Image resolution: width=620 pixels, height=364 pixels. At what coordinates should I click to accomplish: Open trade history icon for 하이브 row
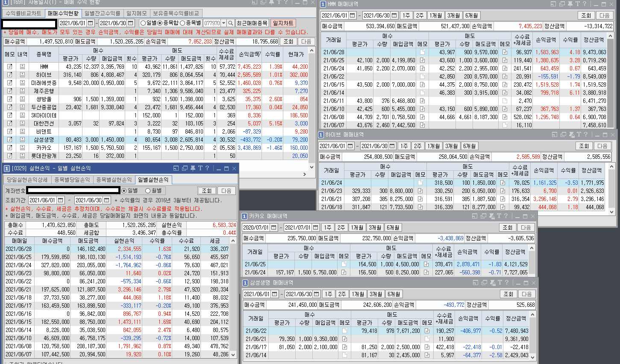coord(22,75)
